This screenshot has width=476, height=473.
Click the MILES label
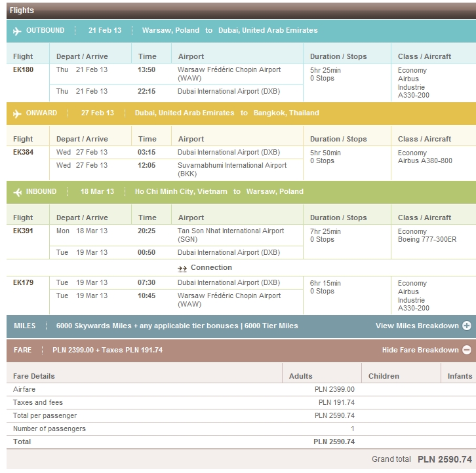point(25,326)
